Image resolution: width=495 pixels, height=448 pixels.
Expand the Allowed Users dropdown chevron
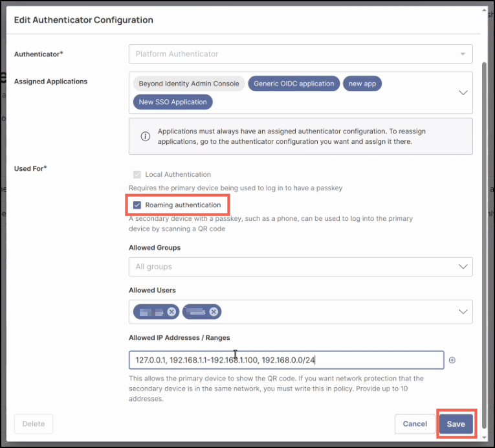(x=463, y=311)
